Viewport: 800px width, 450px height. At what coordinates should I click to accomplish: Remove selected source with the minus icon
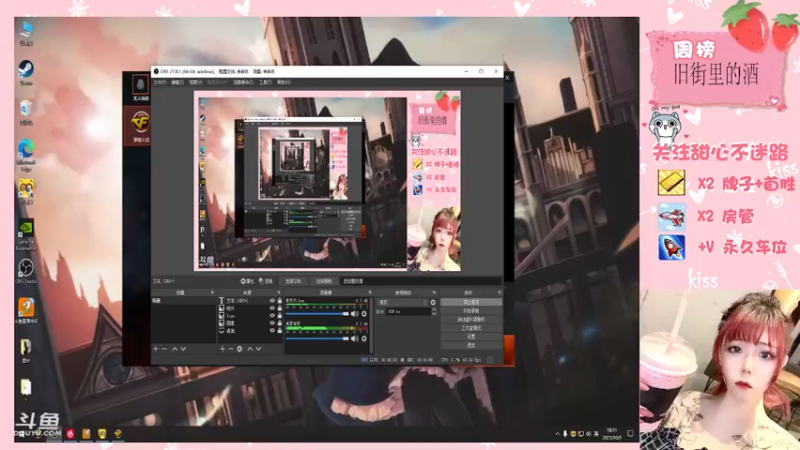(231, 349)
